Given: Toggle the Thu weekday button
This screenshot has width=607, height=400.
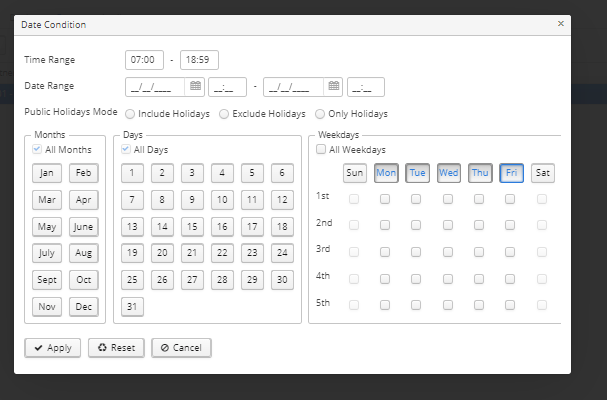Looking at the screenshot, I should (x=480, y=173).
